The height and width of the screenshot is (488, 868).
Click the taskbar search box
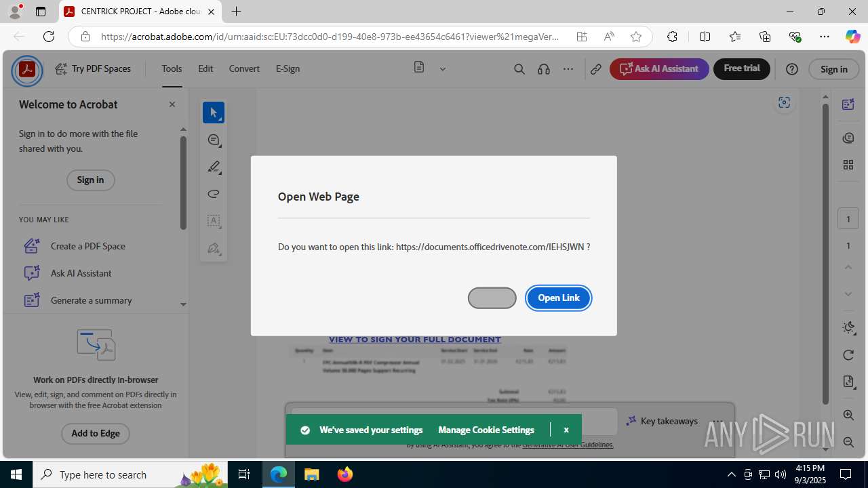point(132,474)
